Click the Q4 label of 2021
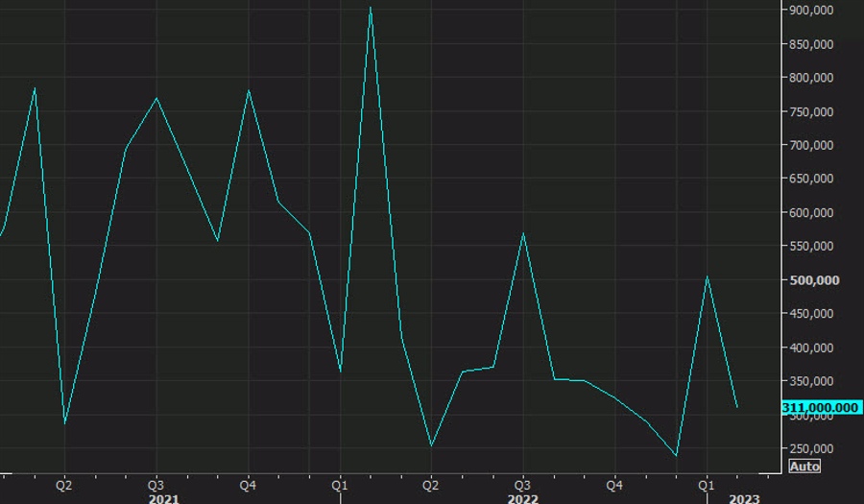864x504 pixels. (x=248, y=485)
